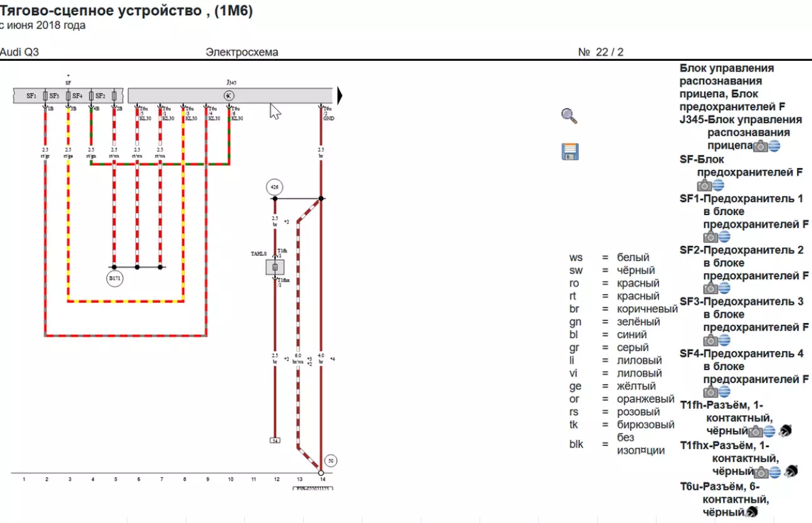
Task: Click the page number "№ 22 / 2"
Action: click(x=600, y=52)
